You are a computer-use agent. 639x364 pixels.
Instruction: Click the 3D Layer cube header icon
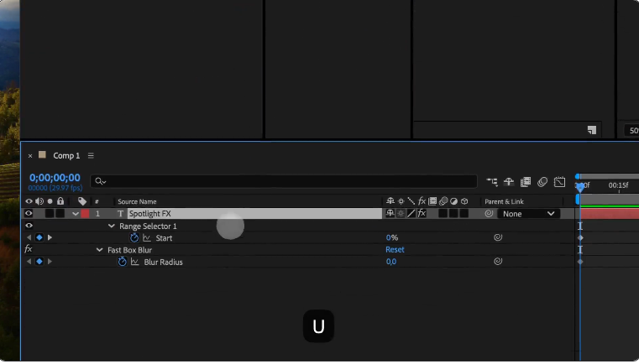coord(464,201)
